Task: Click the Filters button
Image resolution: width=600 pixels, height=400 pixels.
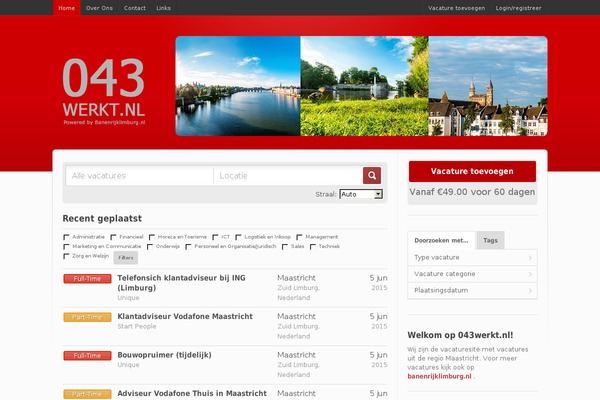Action: point(126,258)
